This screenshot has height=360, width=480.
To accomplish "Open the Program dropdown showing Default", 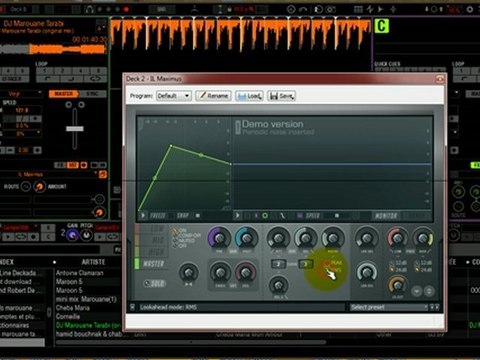I will [174, 96].
